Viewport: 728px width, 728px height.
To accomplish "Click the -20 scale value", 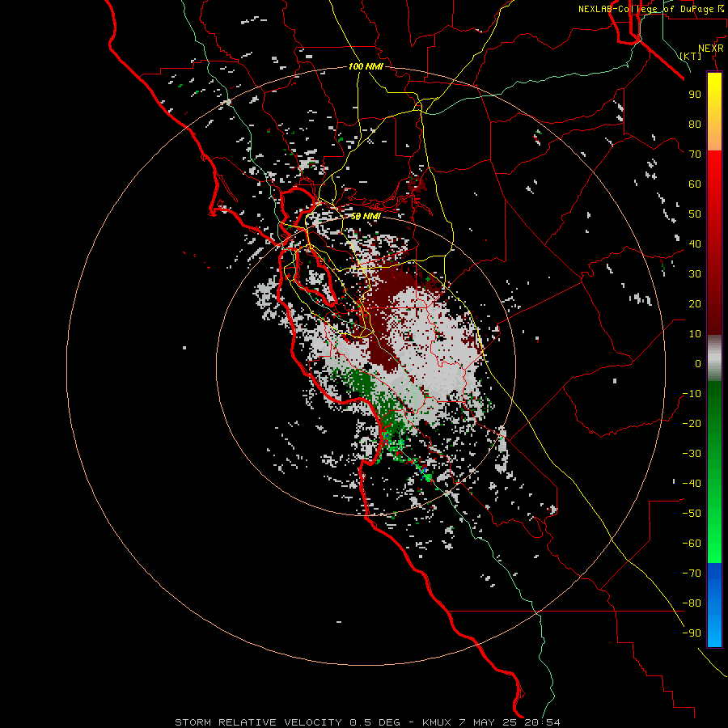I will [x=692, y=423].
